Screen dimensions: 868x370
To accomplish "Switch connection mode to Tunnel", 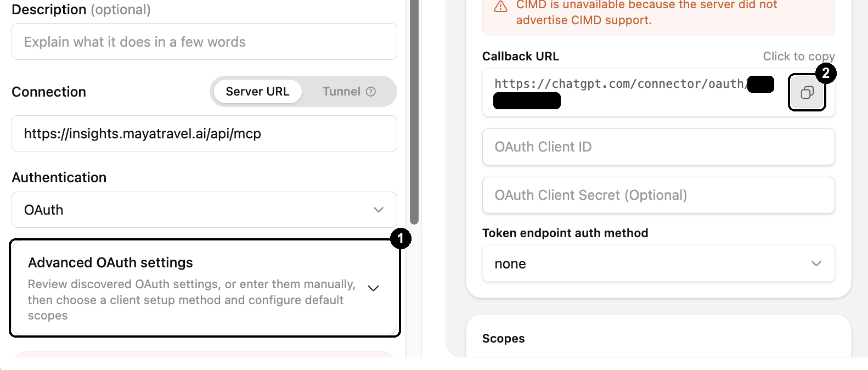I will (x=348, y=91).
